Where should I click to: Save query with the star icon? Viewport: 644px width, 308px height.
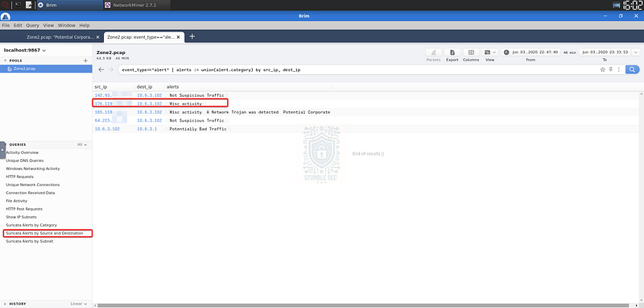[x=602, y=69]
